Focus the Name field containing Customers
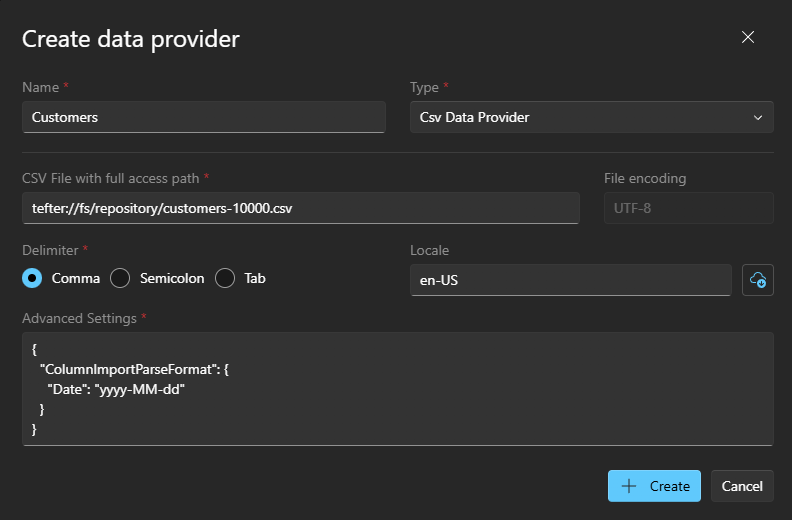The height and width of the screenshot is (520, 792). point(204,117)
